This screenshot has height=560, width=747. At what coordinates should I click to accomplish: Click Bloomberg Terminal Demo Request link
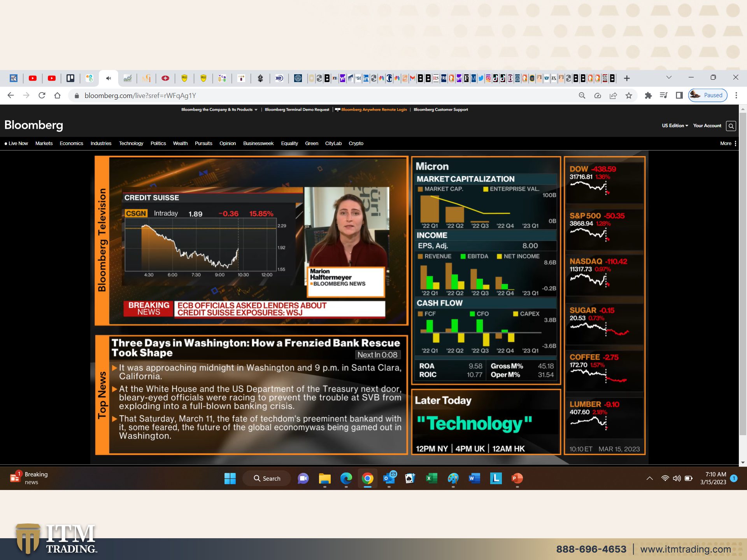click(297, 110)
